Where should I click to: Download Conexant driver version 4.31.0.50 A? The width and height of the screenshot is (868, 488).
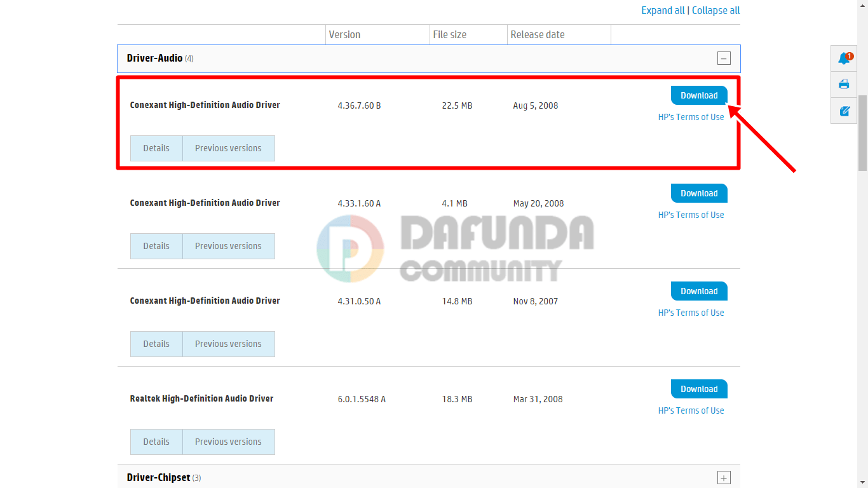click(x=699, y=291)
